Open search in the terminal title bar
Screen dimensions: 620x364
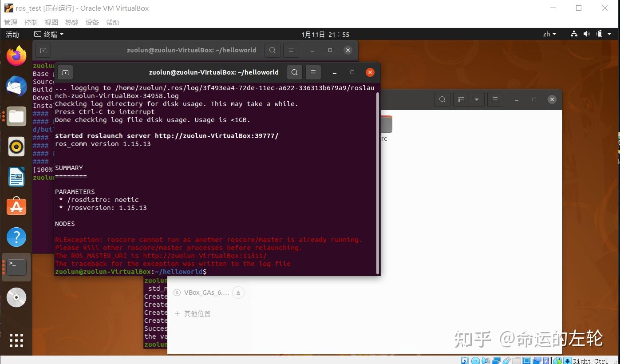(294, 72)
